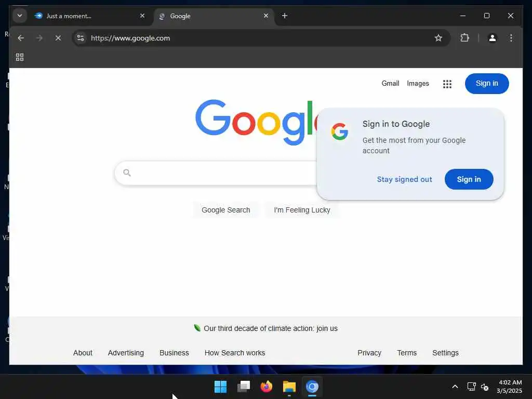The height and width of the screenshot is (399, 532).
Task: Click the Google G logo in popup
Action: 340,131
